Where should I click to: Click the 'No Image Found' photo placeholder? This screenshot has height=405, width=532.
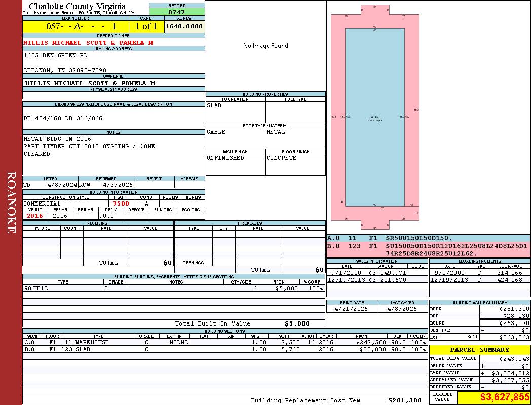(265, 46)
